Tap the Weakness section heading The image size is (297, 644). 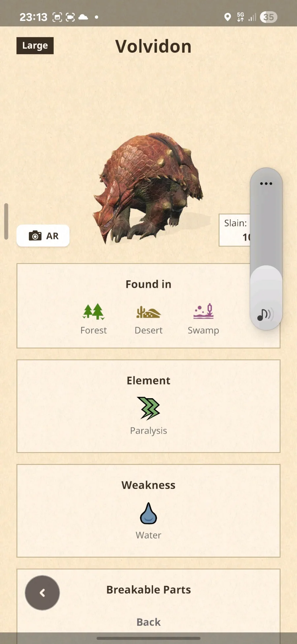click(x=148, y=485)
